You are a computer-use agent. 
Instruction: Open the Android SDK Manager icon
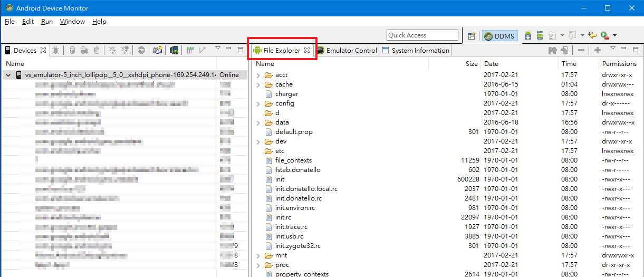click(x=528, y=35)
